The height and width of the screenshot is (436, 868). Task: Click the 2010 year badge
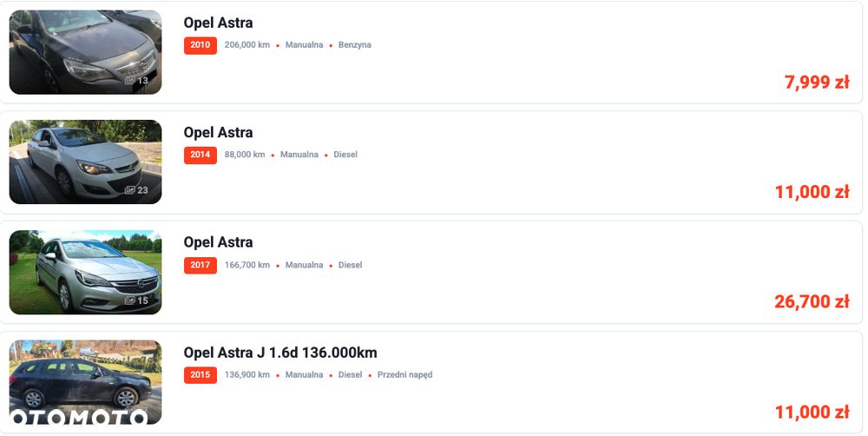201,45
